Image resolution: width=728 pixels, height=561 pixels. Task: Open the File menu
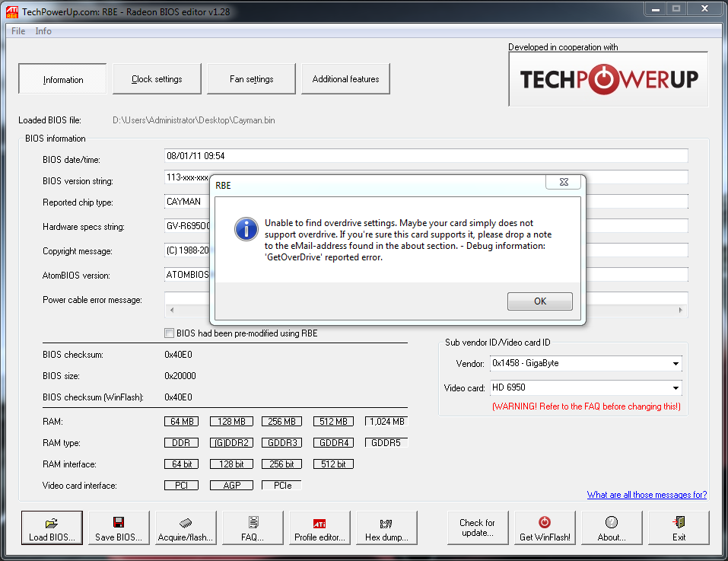[18, 31]
